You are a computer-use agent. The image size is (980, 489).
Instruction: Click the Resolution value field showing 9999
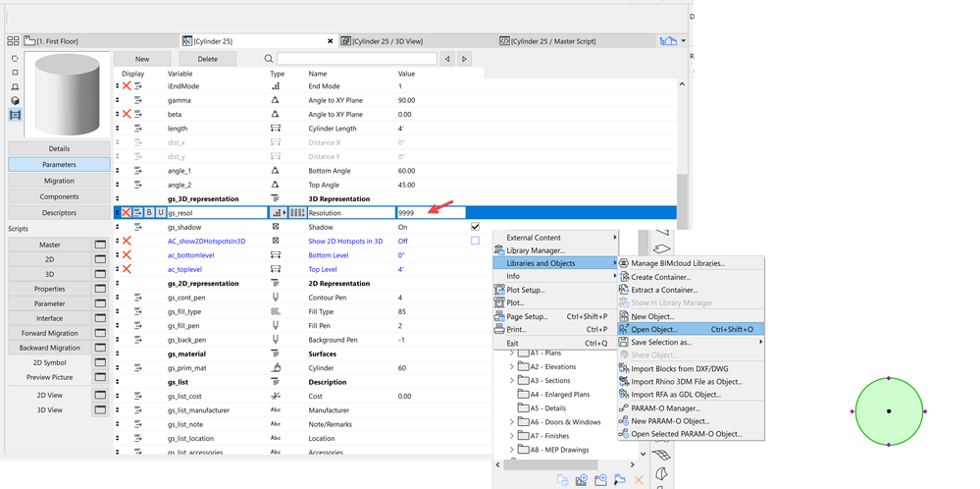[x=432, y=213]
